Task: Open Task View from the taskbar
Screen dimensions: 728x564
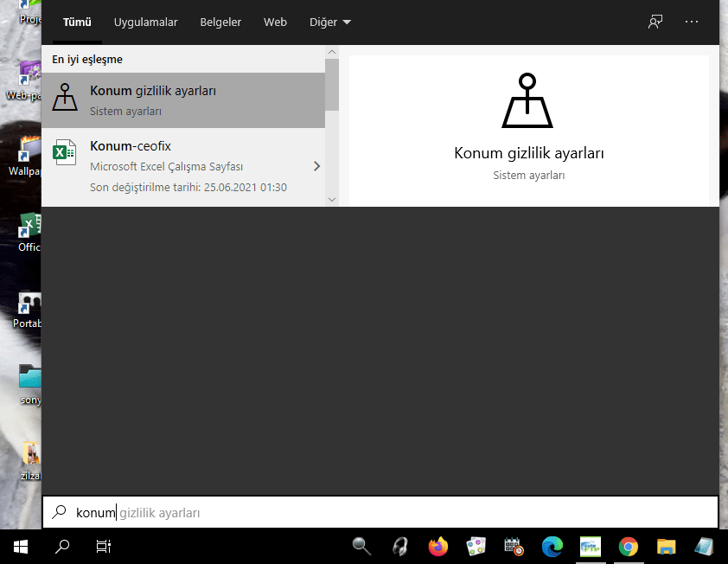Action: (103, 547)
